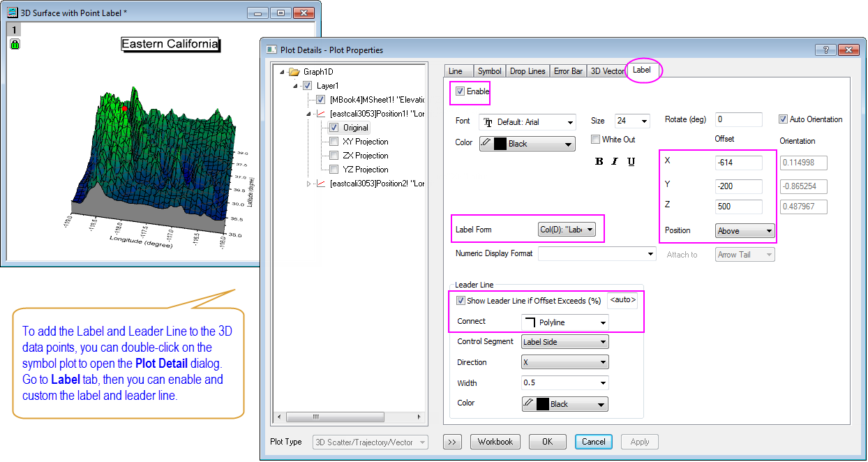The width and height of the screenshot is (868, 462).
Task: Open the font Size dropdown
Action: pos(632,121)
